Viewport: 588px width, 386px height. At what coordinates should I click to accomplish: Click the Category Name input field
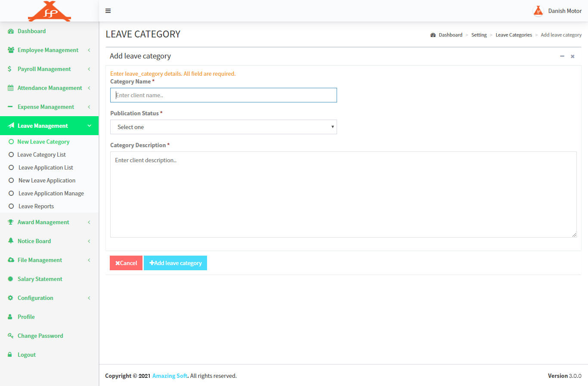(223, 95)
